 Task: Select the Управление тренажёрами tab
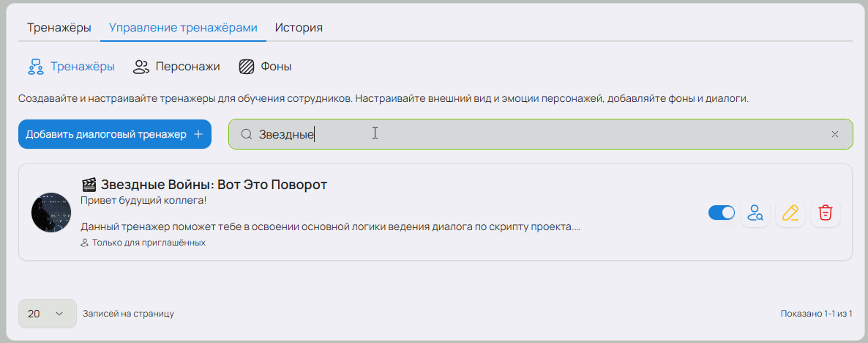tap(183, 28)
